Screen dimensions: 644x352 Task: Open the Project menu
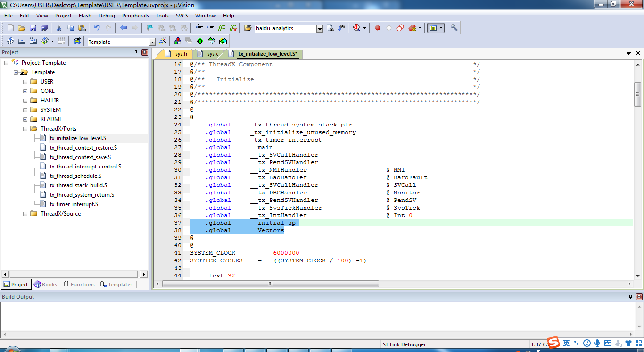[63, 16]
